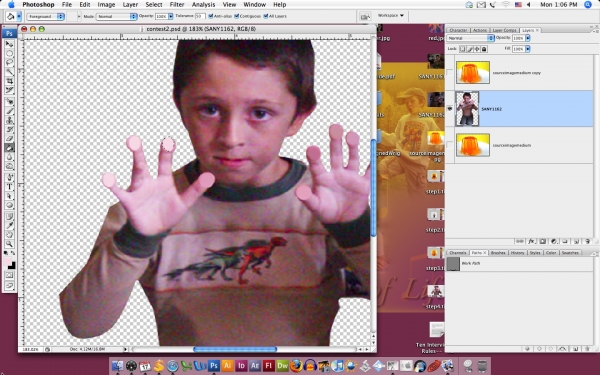Create new adjustment layer icon

[554, 241]
